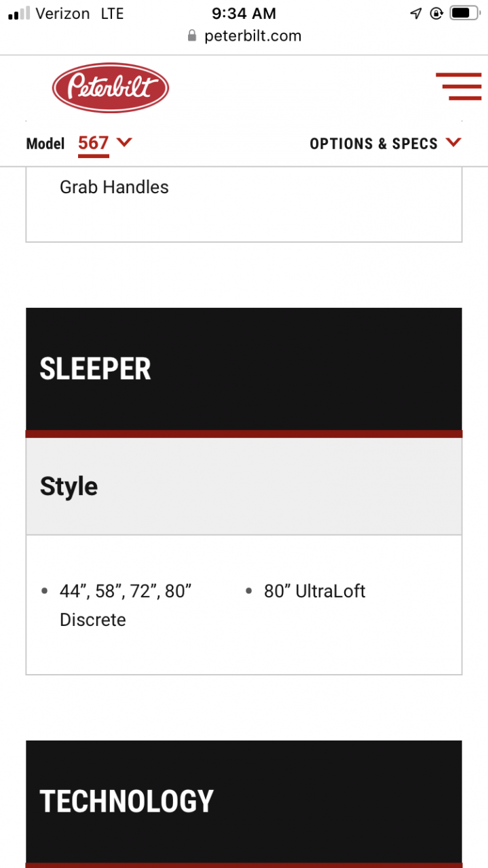Tap the rotation lock status icon
488x868 pixels.
[436, 14]
